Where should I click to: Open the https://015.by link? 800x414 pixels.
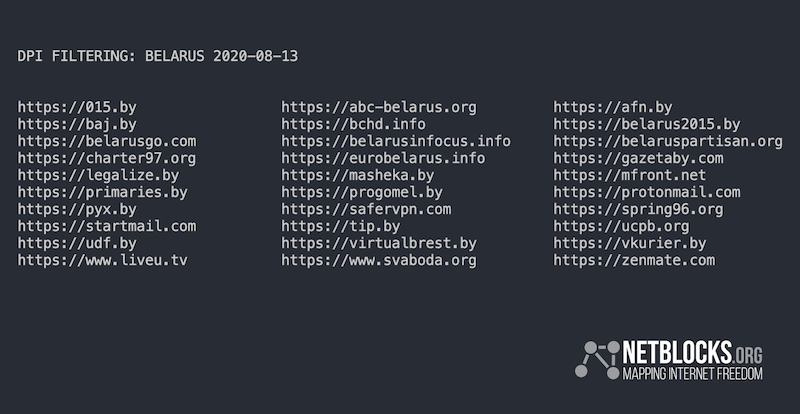pos(77,107)
